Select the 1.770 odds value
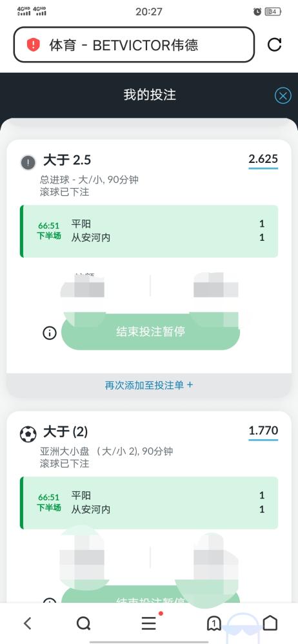 pos(263,431)
